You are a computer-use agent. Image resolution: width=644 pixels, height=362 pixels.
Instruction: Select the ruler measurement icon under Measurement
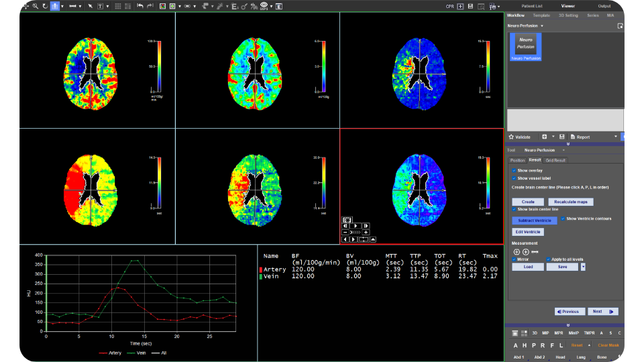coord(535,251)
